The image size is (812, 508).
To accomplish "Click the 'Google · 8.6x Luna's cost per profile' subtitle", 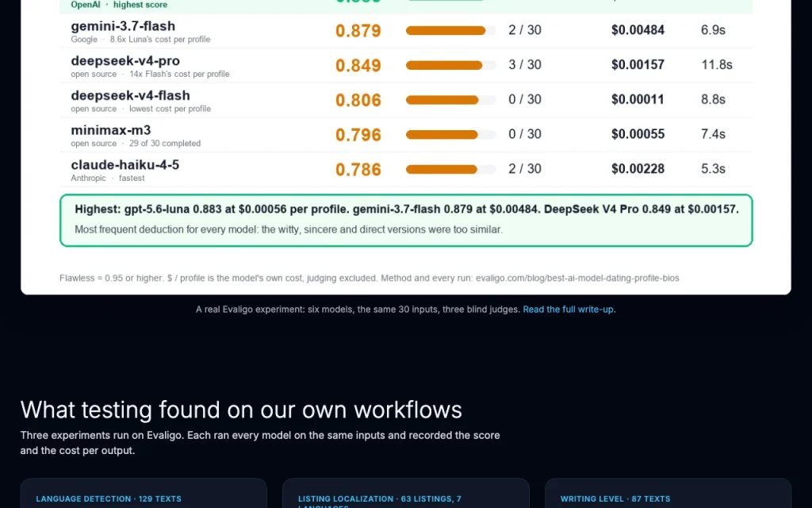I will point(140,40).
